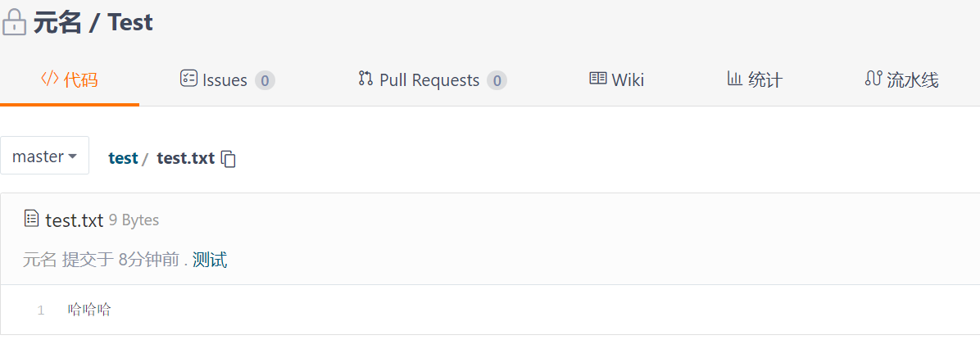Click the 统计 bar chart icon
This screenshot has width=980, height=358.
point(734,79)
